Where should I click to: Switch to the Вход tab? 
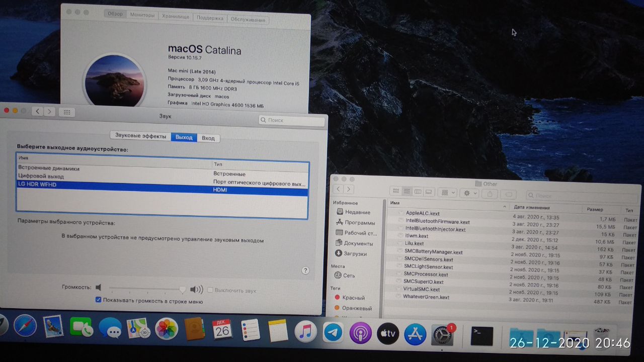208,138
